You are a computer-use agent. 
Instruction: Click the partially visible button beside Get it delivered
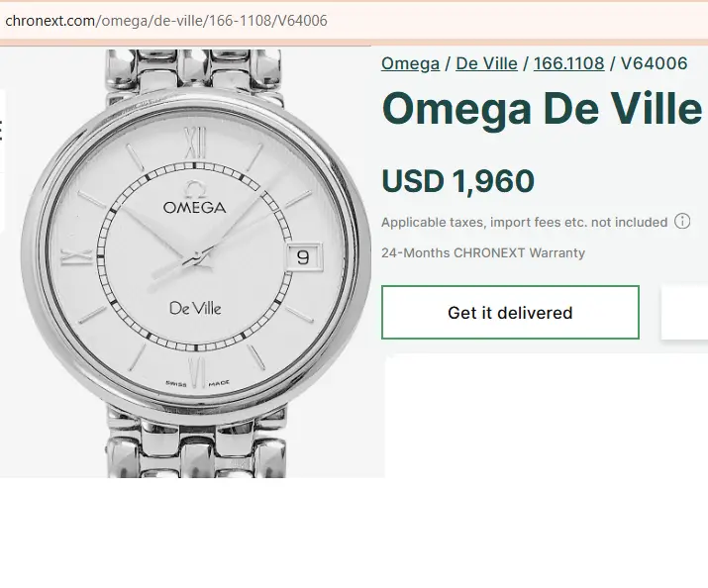pyautogui.click(x=684, y=312)
